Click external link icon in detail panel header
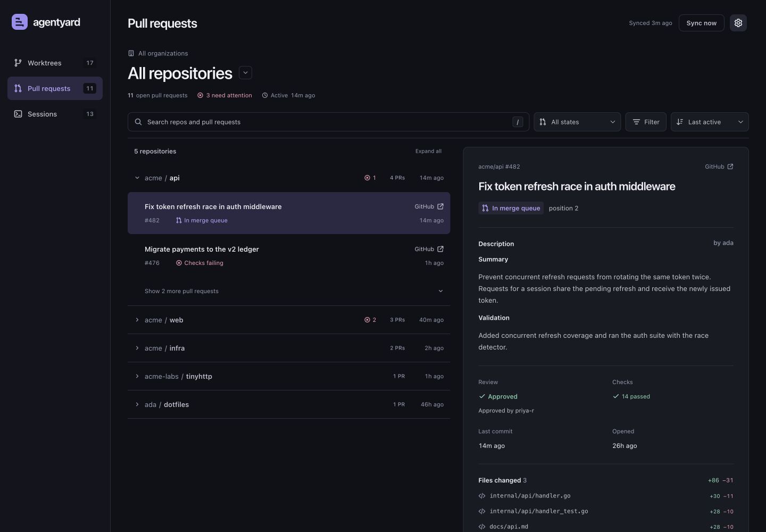The image size is (766, 532). click(730, 167)
